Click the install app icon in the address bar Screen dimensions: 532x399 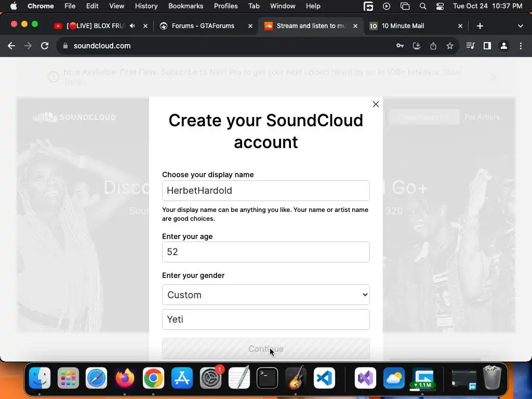417,46
